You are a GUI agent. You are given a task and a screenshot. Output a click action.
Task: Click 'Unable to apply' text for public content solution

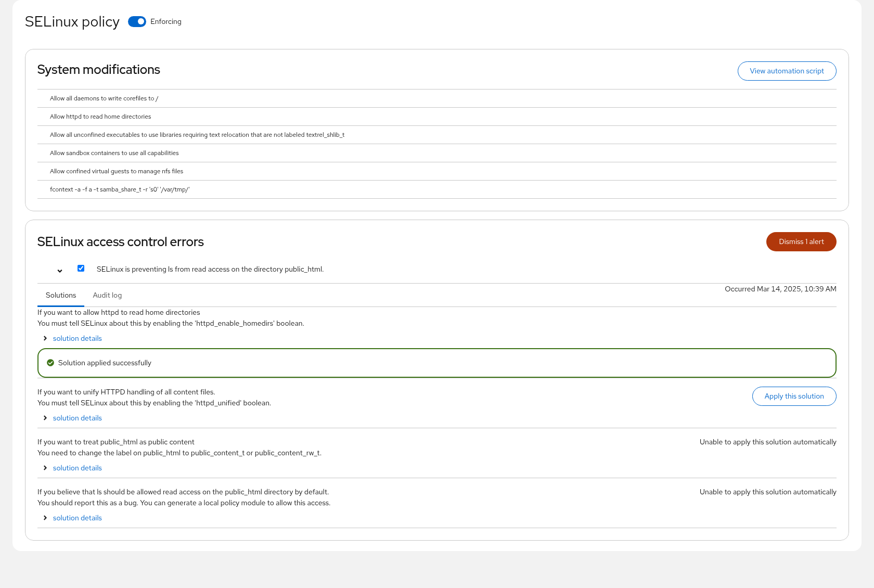(768, 442)
